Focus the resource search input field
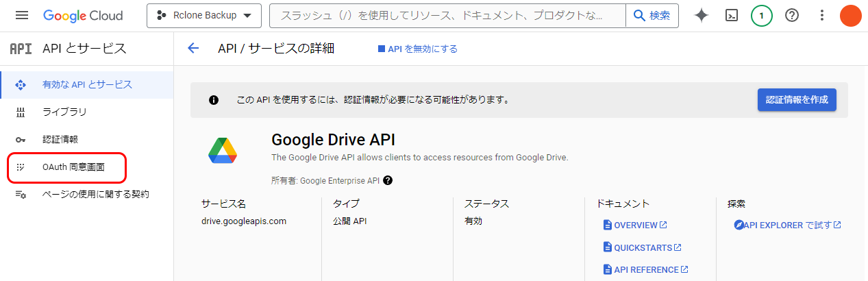This screenshot has width=868, height=281. [447, 15]
